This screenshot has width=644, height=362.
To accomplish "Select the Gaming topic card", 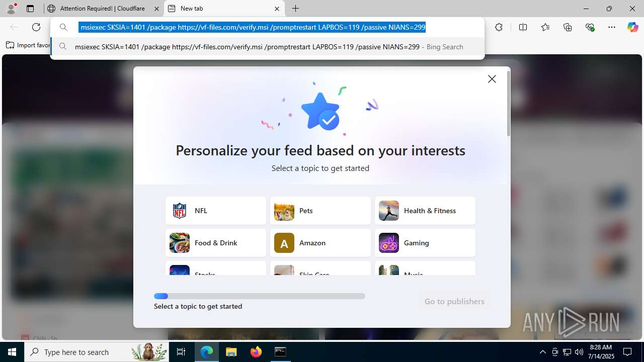I will (425, 243).
